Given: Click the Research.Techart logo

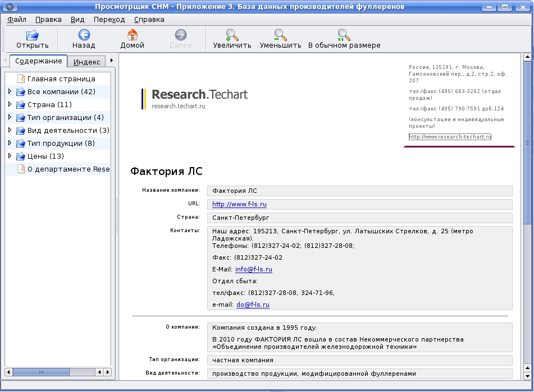Looking at the screenshot, I should tap(195, 99).
